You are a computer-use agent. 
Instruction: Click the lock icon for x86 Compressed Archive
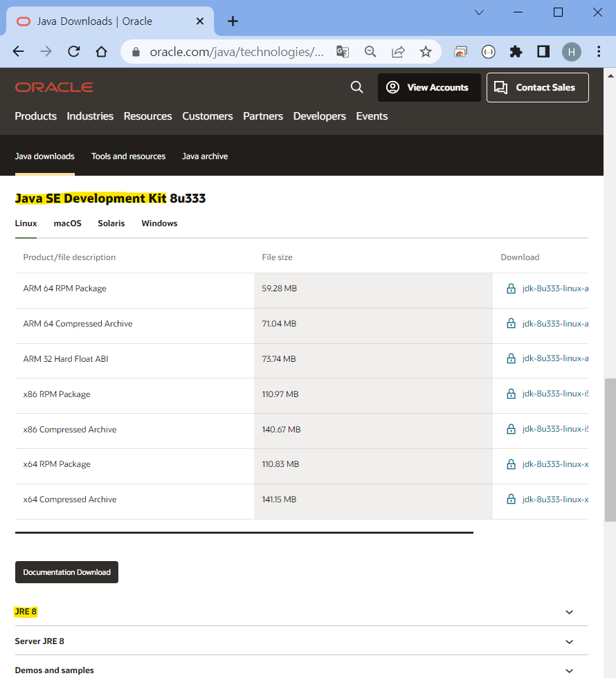pos(511,430)
